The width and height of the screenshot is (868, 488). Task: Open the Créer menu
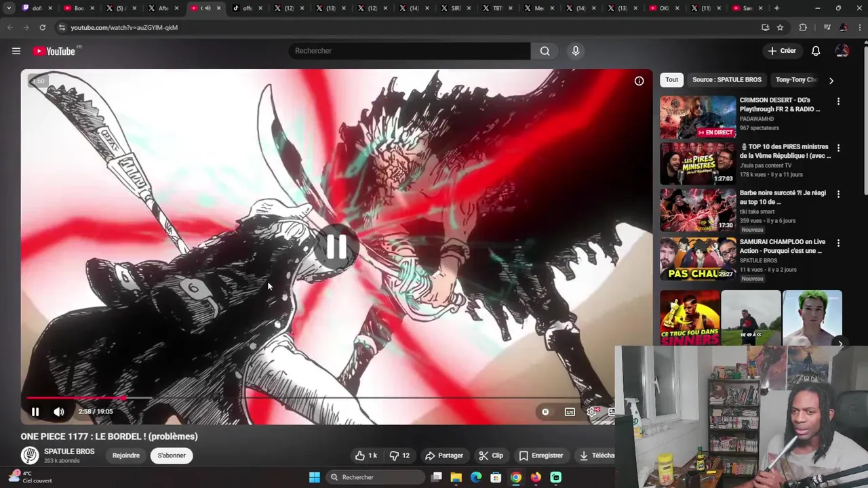782,51
